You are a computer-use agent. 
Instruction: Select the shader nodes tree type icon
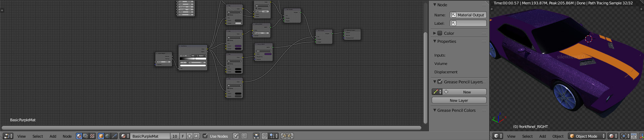pyautogui.click(x=79, y=136)
